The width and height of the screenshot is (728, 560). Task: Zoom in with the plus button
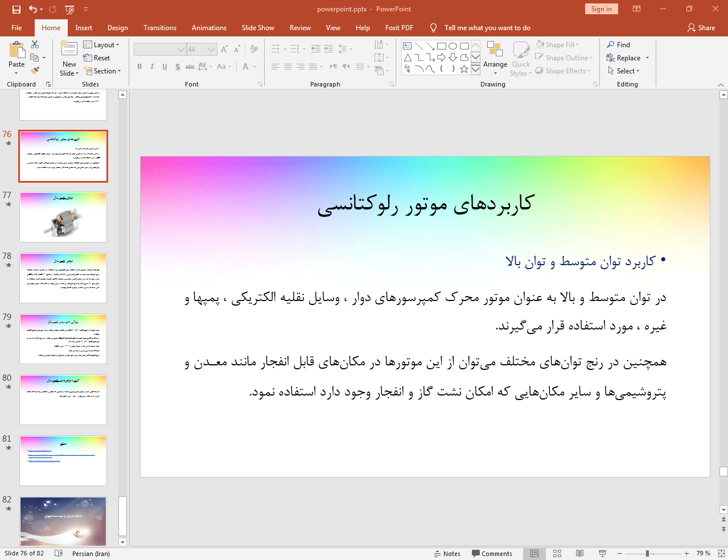click(686, 553)
